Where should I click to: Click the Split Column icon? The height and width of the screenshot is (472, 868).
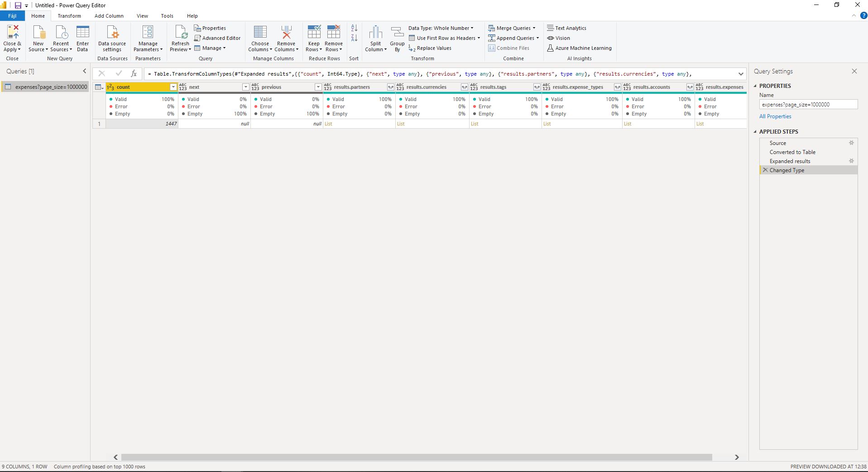coord(376,32)
